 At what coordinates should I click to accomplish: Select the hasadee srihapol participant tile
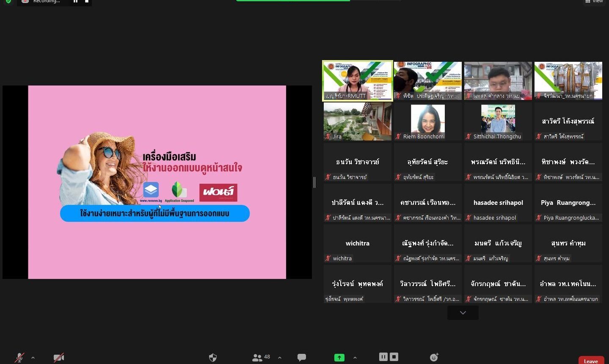coord(498,203)
